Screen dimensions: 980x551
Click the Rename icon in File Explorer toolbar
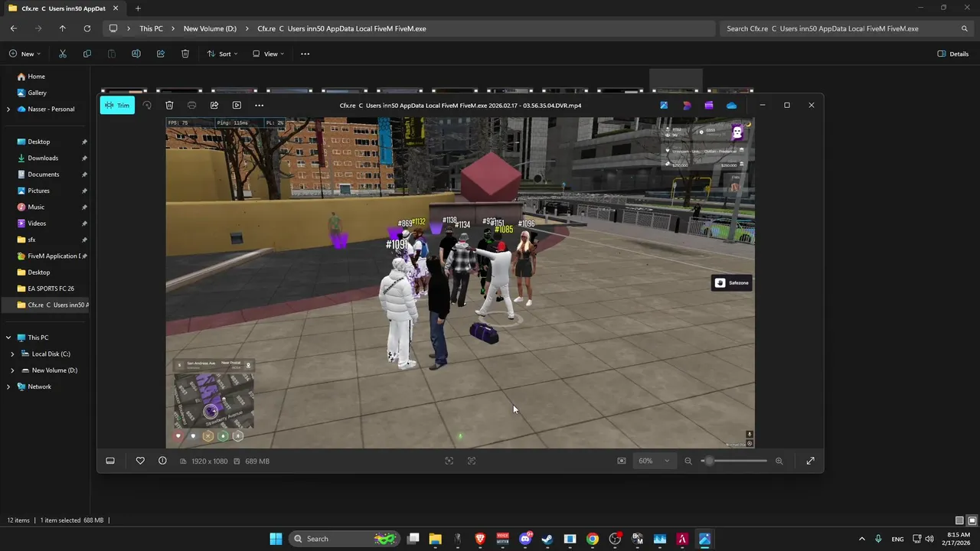[136, 54]
